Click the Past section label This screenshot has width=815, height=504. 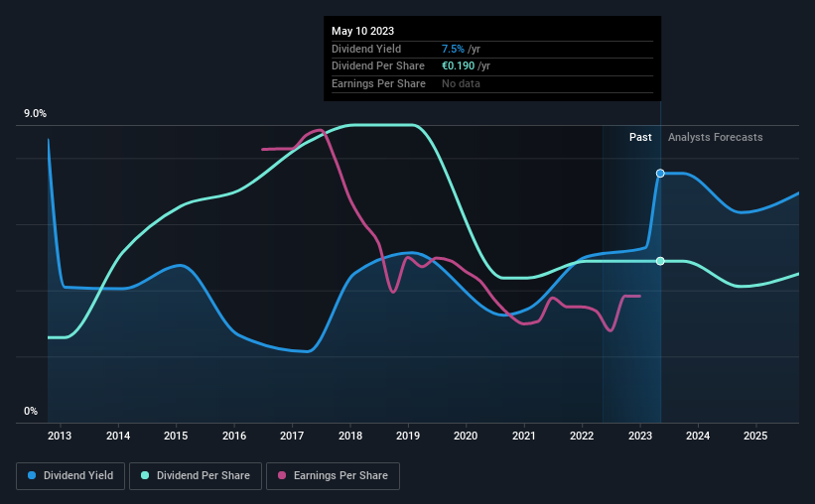(640, 137)
